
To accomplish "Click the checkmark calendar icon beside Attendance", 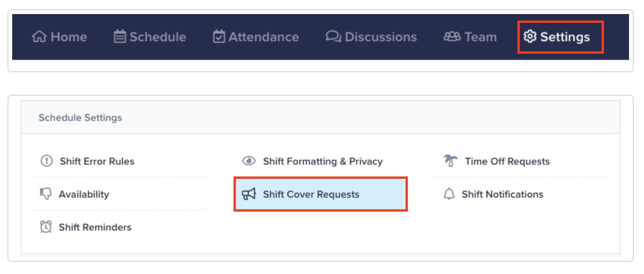I will pos(219,37).
